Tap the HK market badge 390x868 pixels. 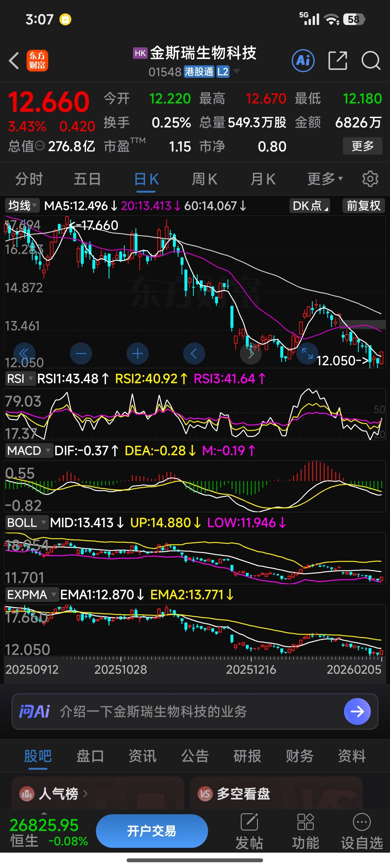(x=140, y=53)
